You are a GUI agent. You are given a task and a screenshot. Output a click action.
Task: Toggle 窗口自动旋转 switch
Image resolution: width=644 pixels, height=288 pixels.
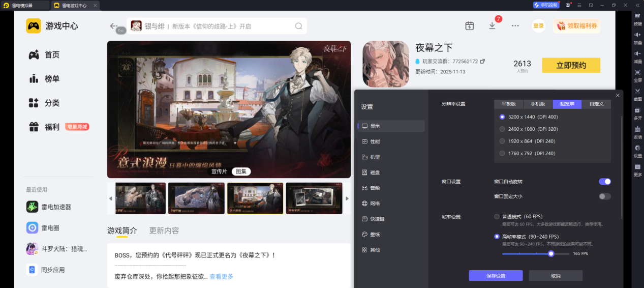pos(604,182)
